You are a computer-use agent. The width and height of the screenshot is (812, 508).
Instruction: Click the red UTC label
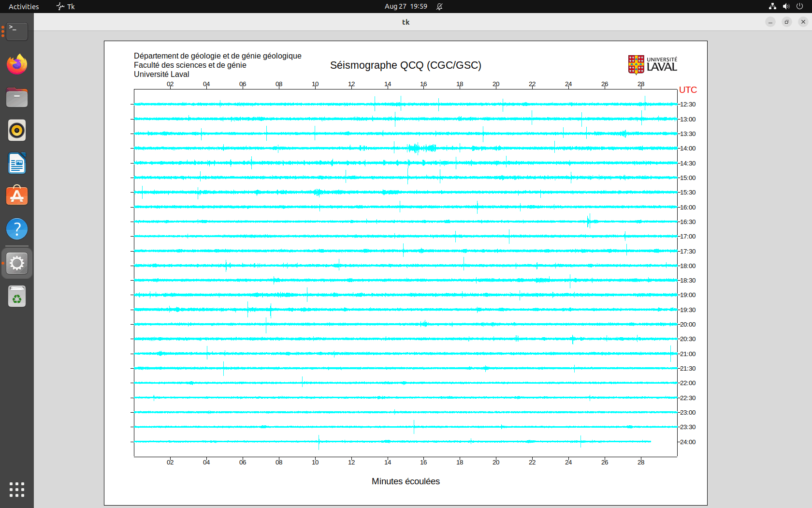click(x=688, y=90)
